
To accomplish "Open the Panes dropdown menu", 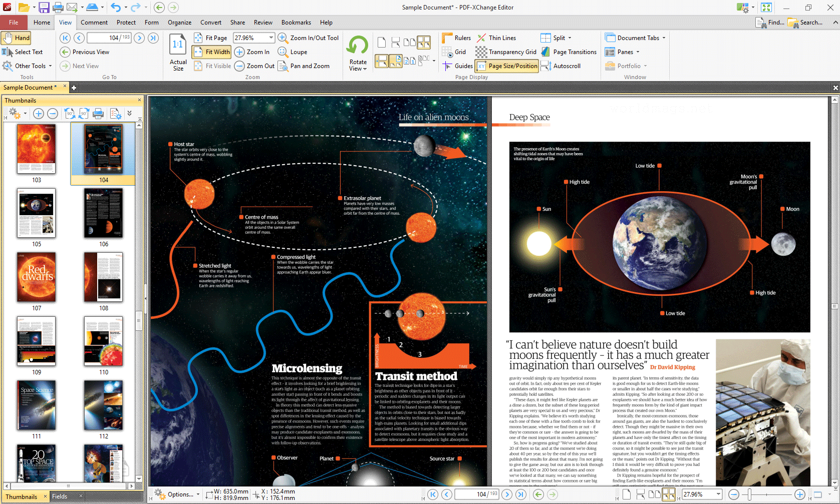I will [x=622, y=52].
